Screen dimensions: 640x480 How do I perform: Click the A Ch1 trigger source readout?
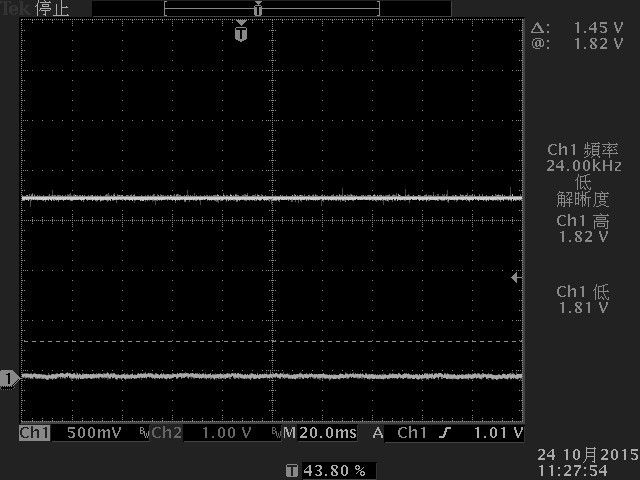pyautogui.click(x=400, y=433)
